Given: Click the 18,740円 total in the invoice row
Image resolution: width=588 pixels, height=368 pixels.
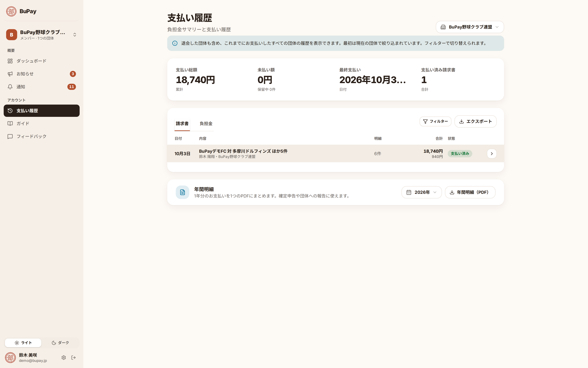Looking at the screenshot, I should 433,151.
